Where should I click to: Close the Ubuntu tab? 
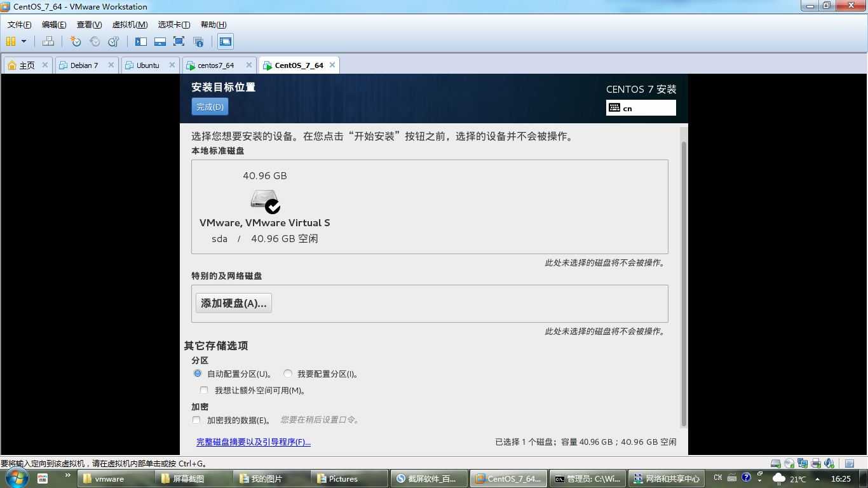[x=173, y=65]
